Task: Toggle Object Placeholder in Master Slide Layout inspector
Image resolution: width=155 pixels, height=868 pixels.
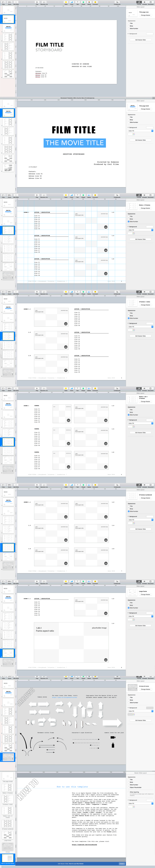Action: pyautogui.click(x=128, y=787)
